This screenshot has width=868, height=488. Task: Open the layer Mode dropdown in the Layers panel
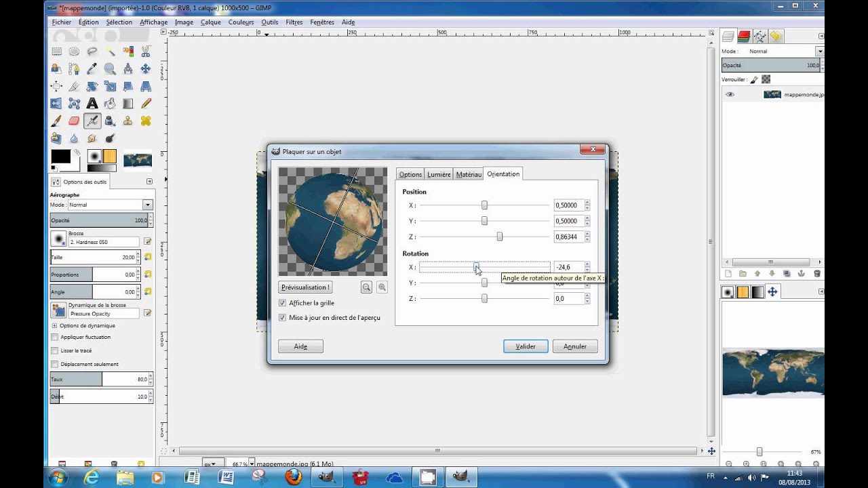(x=785, y=52)
